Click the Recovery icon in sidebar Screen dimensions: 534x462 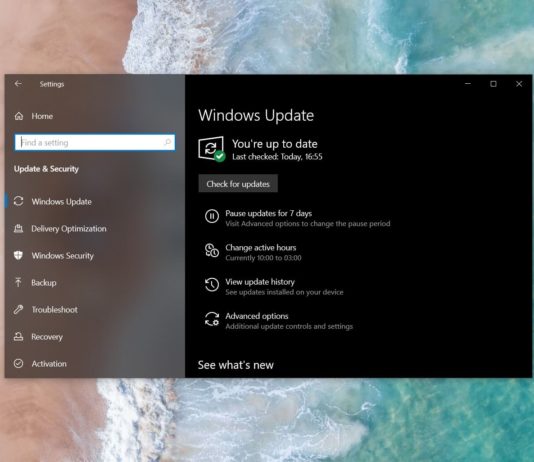point(18,337)
